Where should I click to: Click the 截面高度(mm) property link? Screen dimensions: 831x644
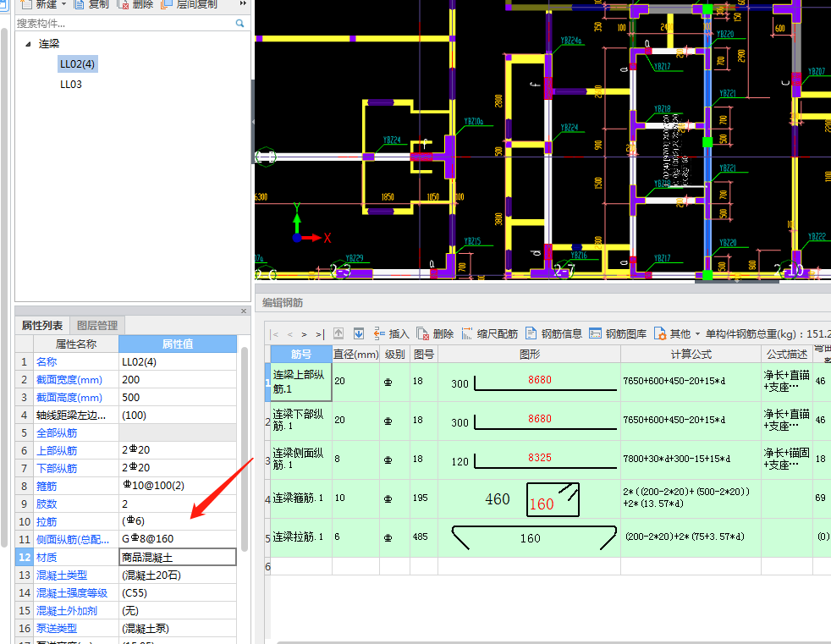click(x=69, y=398)
